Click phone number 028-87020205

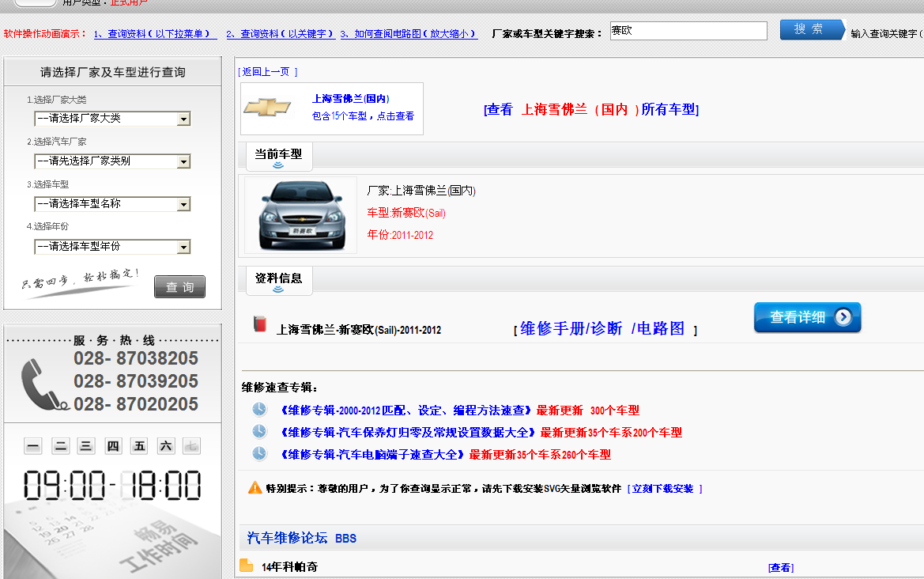(136, 404)
